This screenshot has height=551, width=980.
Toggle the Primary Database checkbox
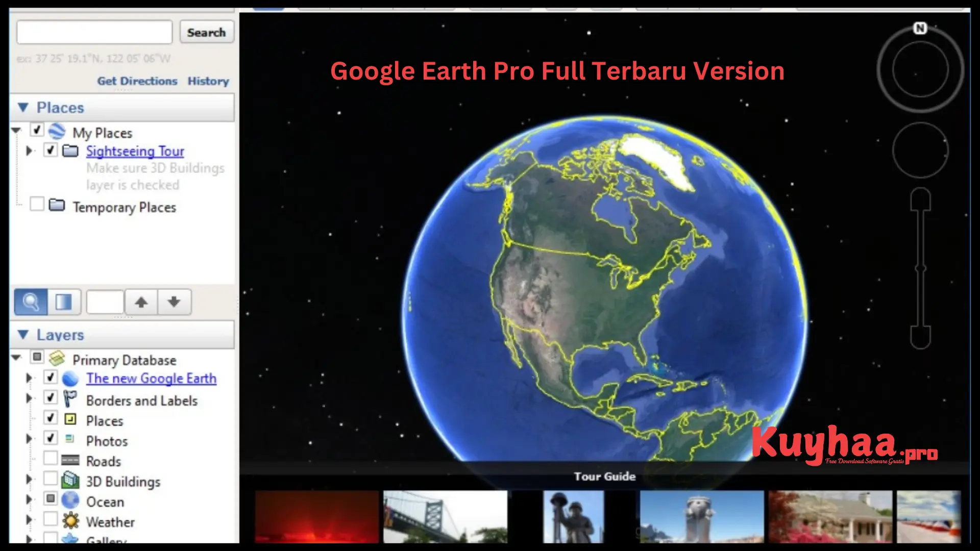coord(37,357)
